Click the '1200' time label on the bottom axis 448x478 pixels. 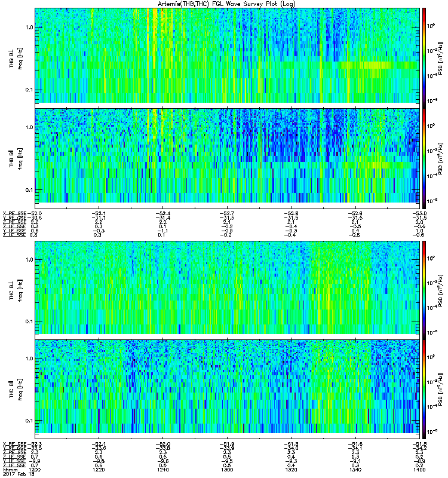pos(35,470)
